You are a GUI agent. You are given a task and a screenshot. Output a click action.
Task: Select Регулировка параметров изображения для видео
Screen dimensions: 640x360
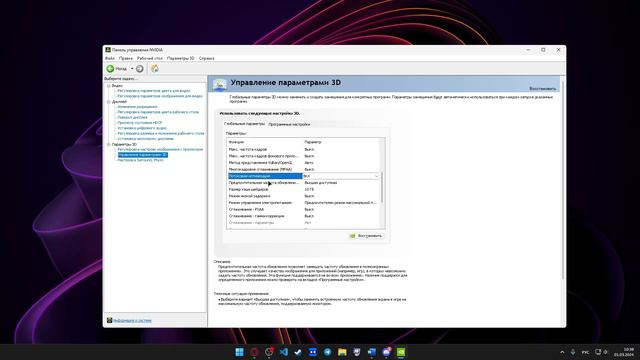coord(160,96)
